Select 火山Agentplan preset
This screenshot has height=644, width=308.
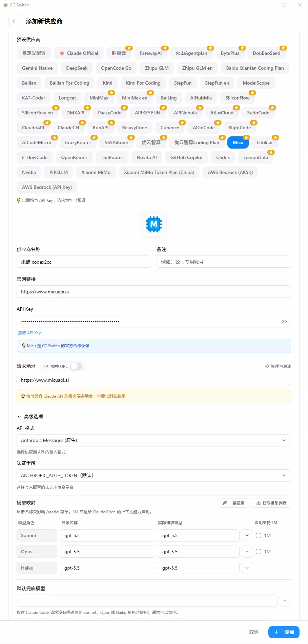[191, 53]
